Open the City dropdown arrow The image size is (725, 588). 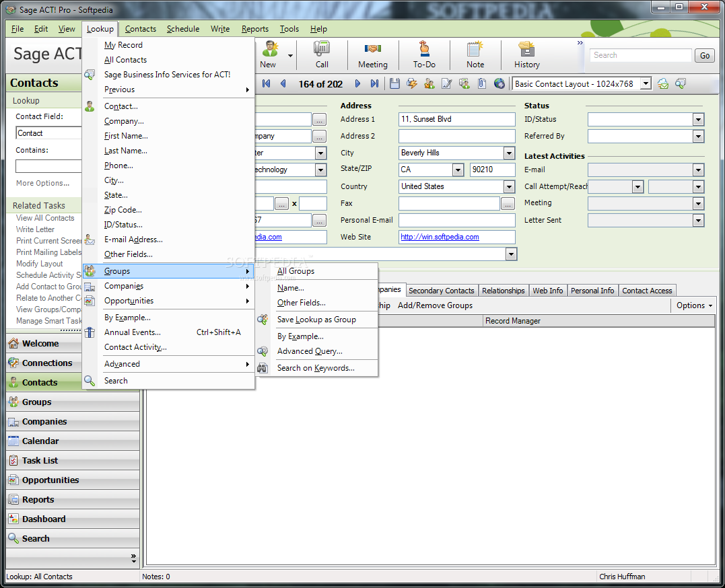coord(509,153)
